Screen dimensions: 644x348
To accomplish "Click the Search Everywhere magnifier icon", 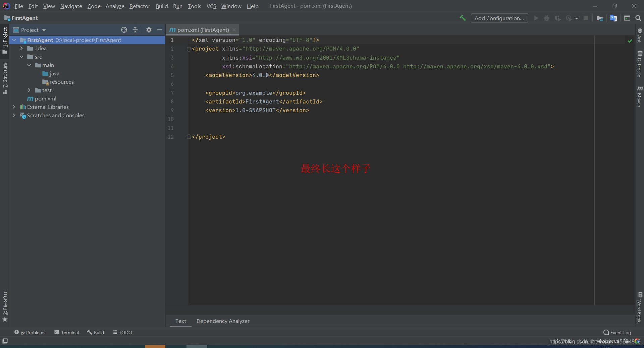I will [x=638, y=18].
